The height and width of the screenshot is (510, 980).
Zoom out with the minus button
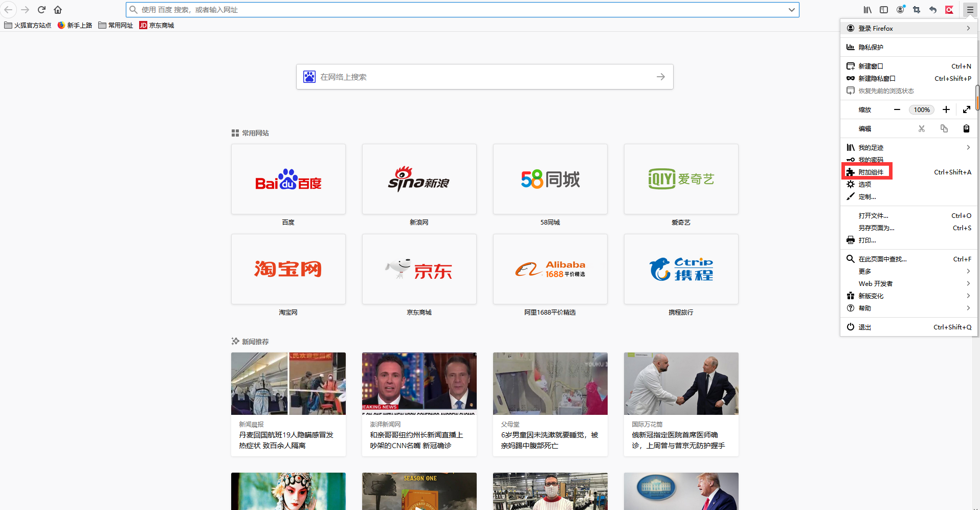click(897, 109)
